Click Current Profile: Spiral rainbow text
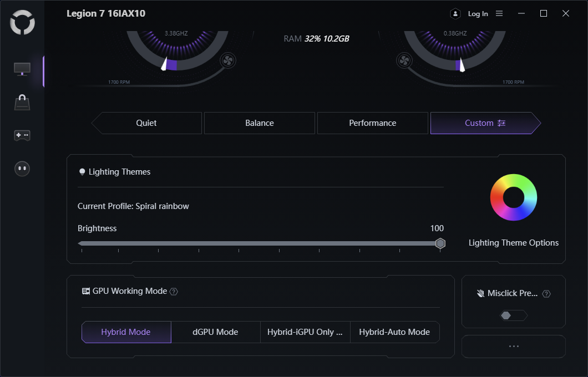Image resolution: width=588 pixels, height=377 pixels. 133,206
